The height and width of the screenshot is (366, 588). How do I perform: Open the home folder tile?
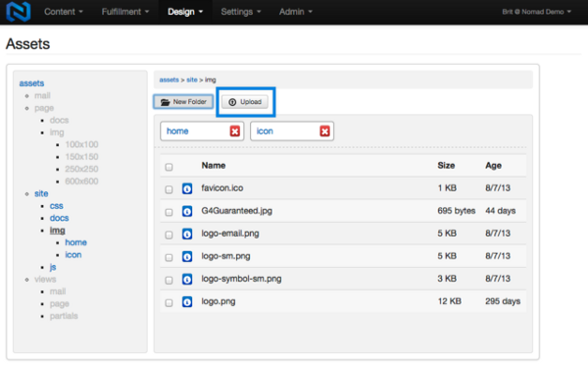coord(202,131)
